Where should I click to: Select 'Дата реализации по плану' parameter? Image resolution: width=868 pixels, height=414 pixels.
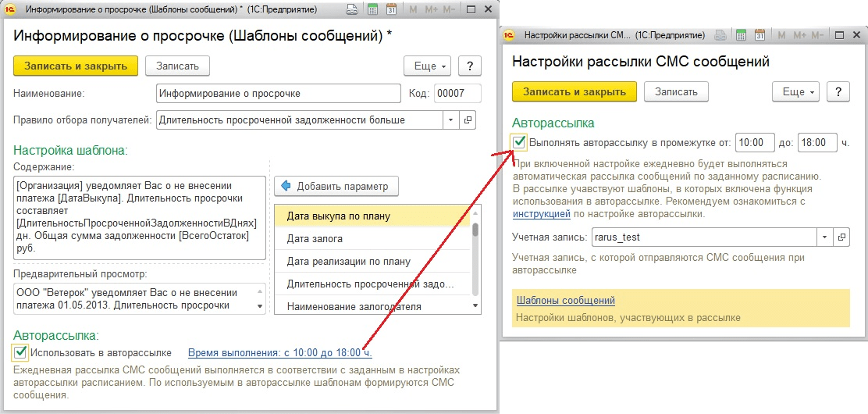[372, 262]
